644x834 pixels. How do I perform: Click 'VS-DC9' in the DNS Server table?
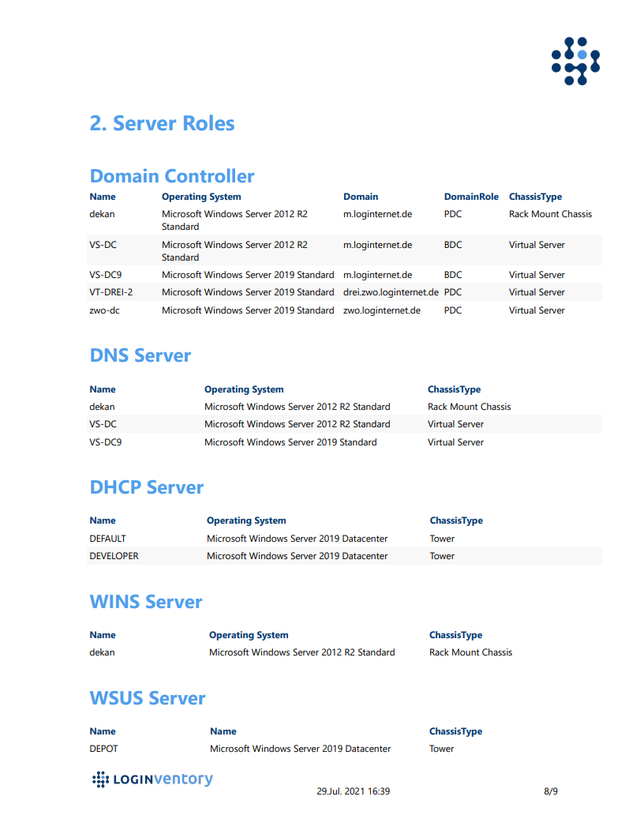106,442
